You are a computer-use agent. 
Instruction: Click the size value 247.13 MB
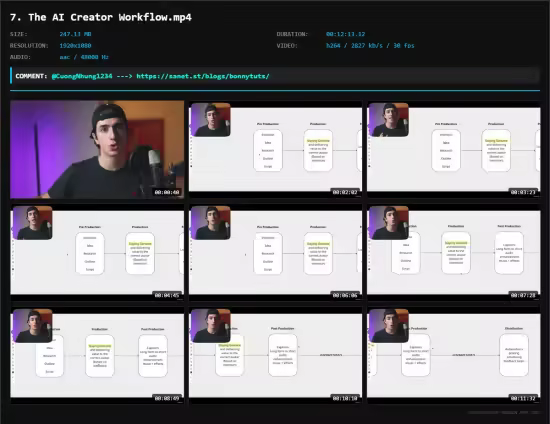(x=75, y=34)
